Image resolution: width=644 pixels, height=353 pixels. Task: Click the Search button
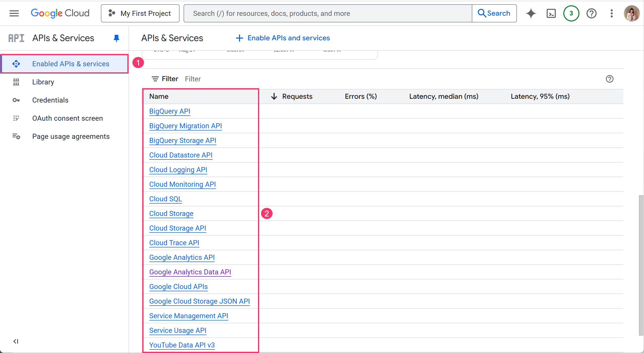pyautogui.click(x=494, y=13)
